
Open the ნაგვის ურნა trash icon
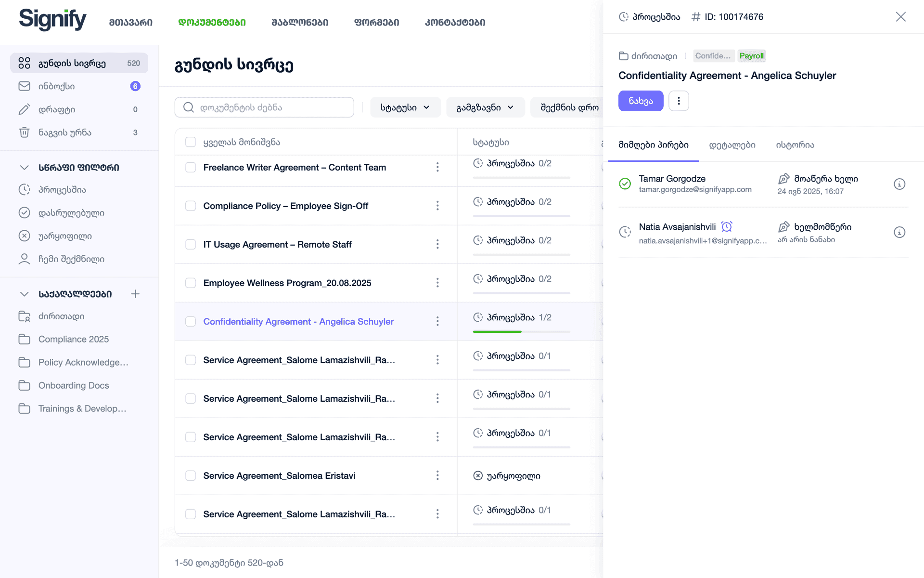[24, 132]
